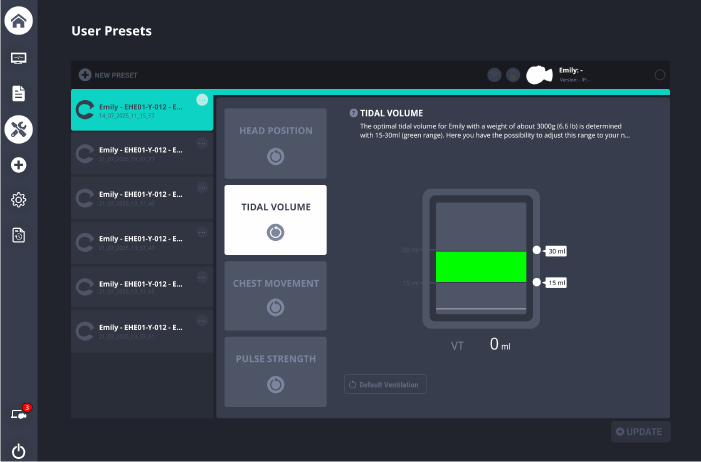The width and height of the screenshot is (701, 462).
Task: Open the settings gear icon
Action: click(18, 200)
